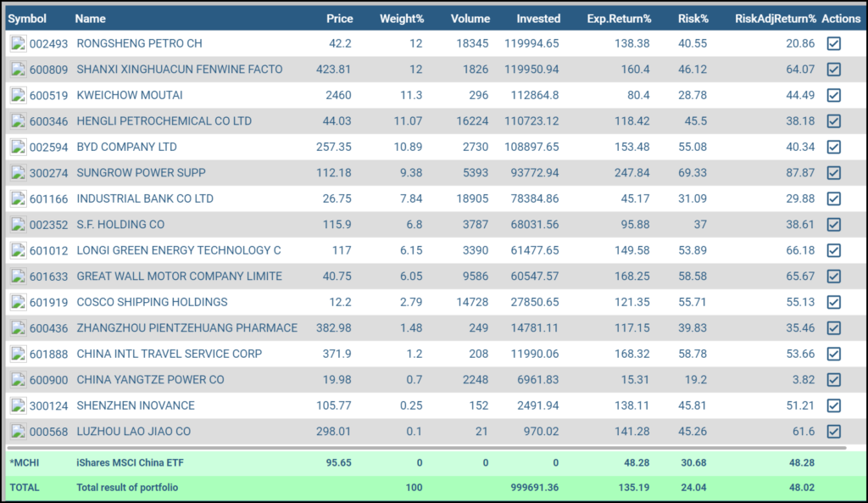Toggle the S.F. HOLDING CO checkbox
This screenshot has width=868, height=503.
[x=834, y=224]
